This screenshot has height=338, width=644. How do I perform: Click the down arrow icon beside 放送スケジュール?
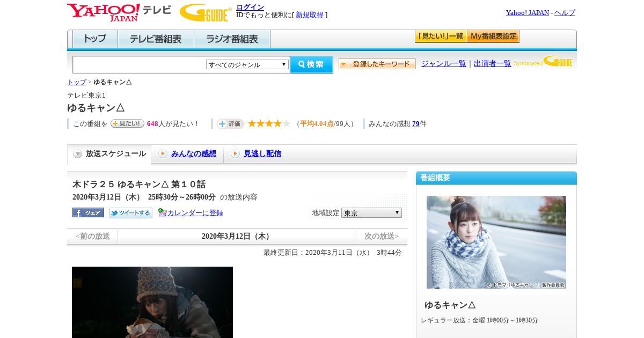coord(78,154)
